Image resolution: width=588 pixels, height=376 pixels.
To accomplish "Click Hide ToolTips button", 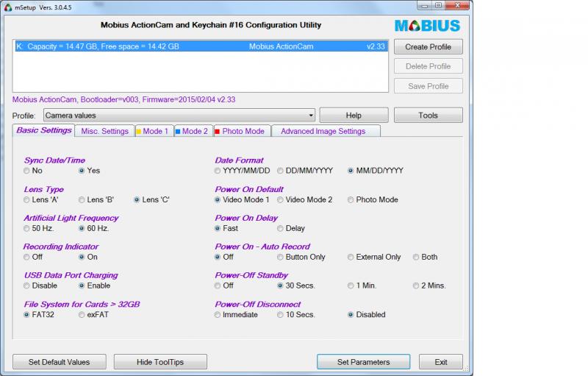I will (160, 362).
